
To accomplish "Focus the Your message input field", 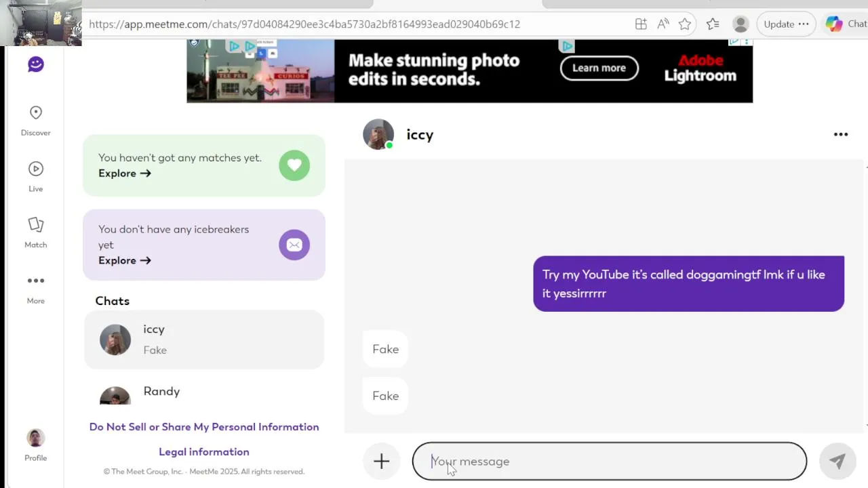I will click(x=609, y=462).
